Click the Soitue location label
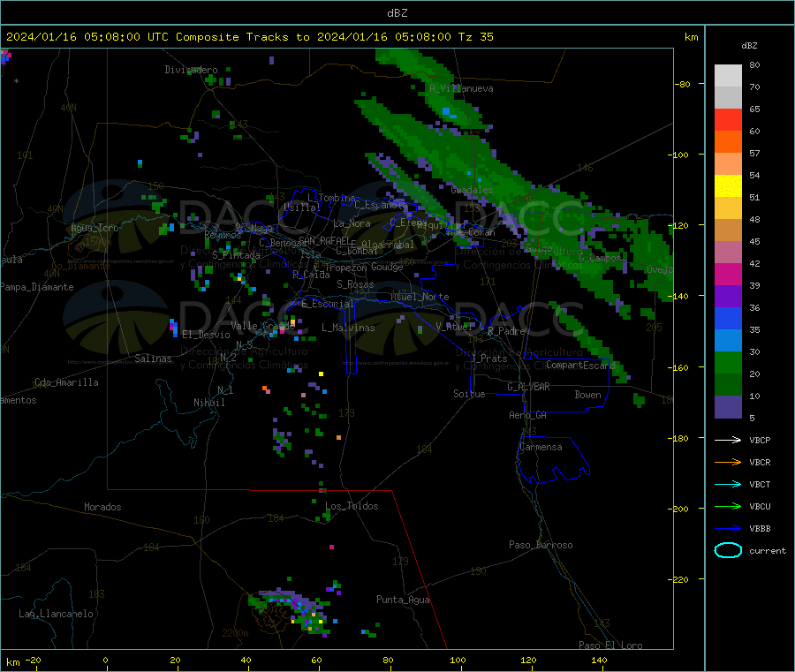The width and height of the screenshot is (795, 672). (x=469, y=394)
